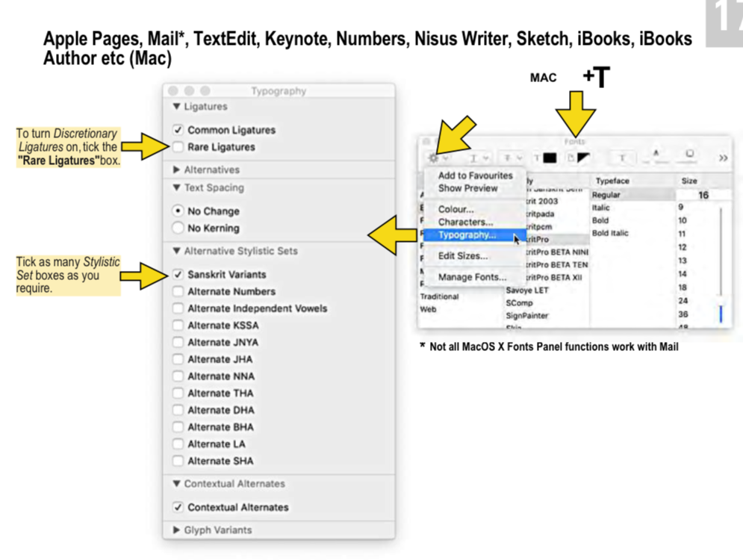This screenshot has height=560, width=743.
Task: Choose Characters... from the gear menu
Action: click(475, 222)
